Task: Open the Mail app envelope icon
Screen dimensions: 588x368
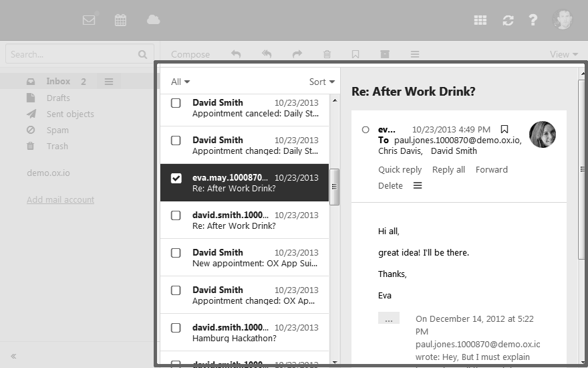Action: pos(89,20)
